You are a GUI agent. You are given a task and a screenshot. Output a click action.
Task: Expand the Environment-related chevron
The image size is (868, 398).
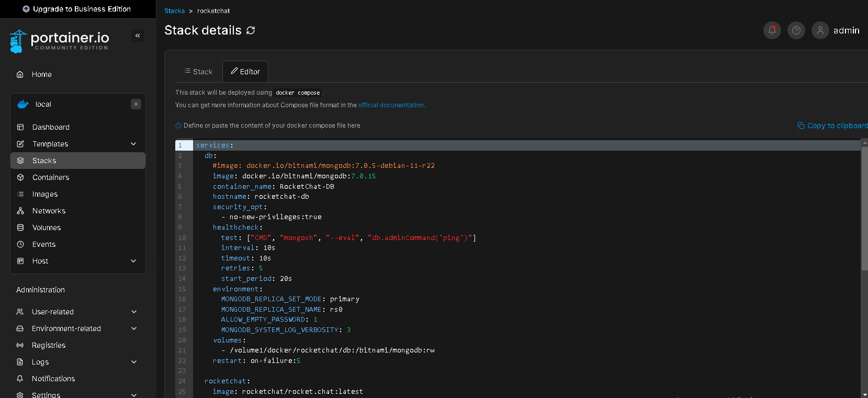134,328
